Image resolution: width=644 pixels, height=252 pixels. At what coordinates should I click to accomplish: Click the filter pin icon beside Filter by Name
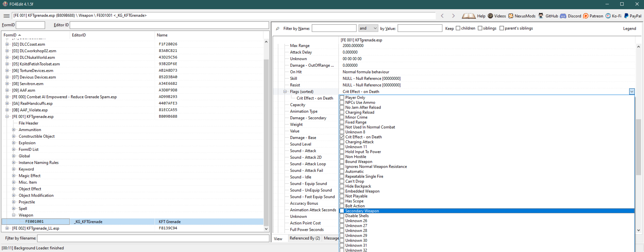pyautogui.click(x=278, y=28)
